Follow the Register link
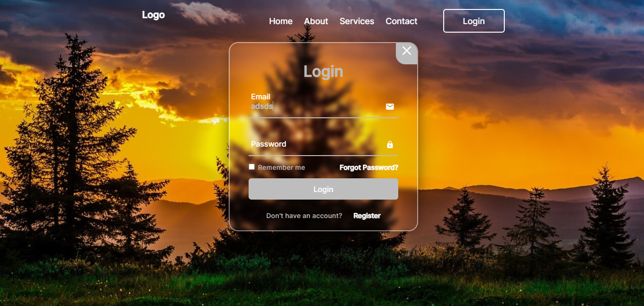644x306 pixels. click(x=367, y=216)
